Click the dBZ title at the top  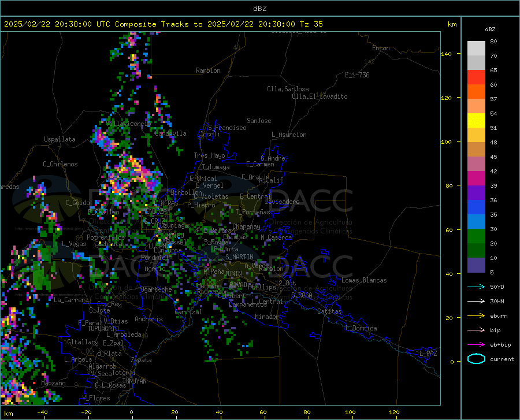coord(259,9)
